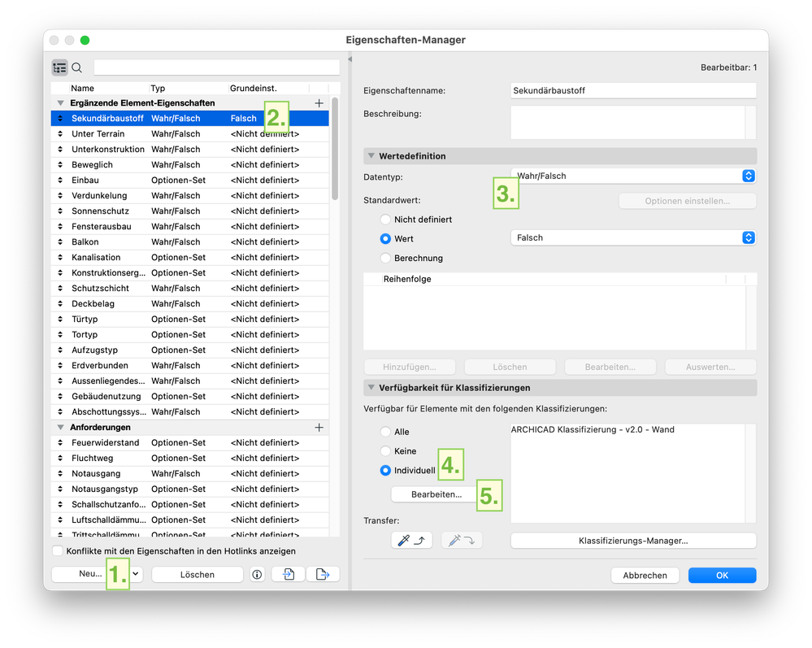Select the Fensterausbau property row
Image resolution: width=812 pixels, height=648 pixels.
(190, 226)
